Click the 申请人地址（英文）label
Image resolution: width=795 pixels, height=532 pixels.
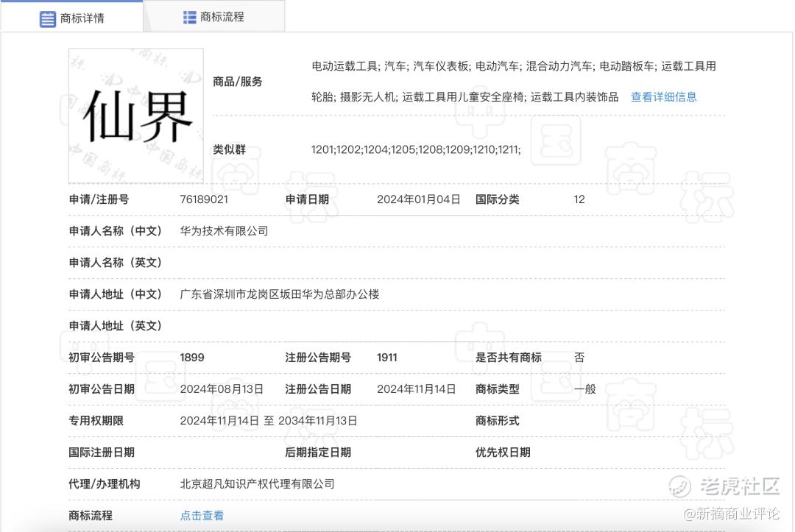[x=116, y=326]
